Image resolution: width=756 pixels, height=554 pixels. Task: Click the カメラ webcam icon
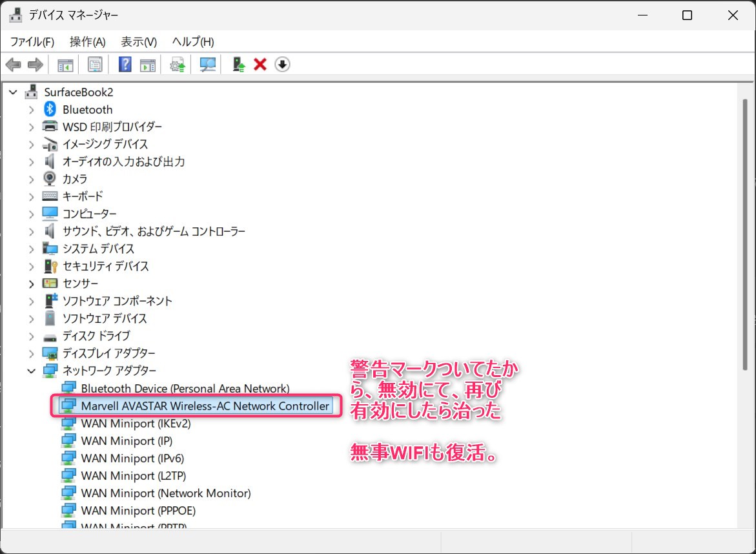(x=50, y=179)
